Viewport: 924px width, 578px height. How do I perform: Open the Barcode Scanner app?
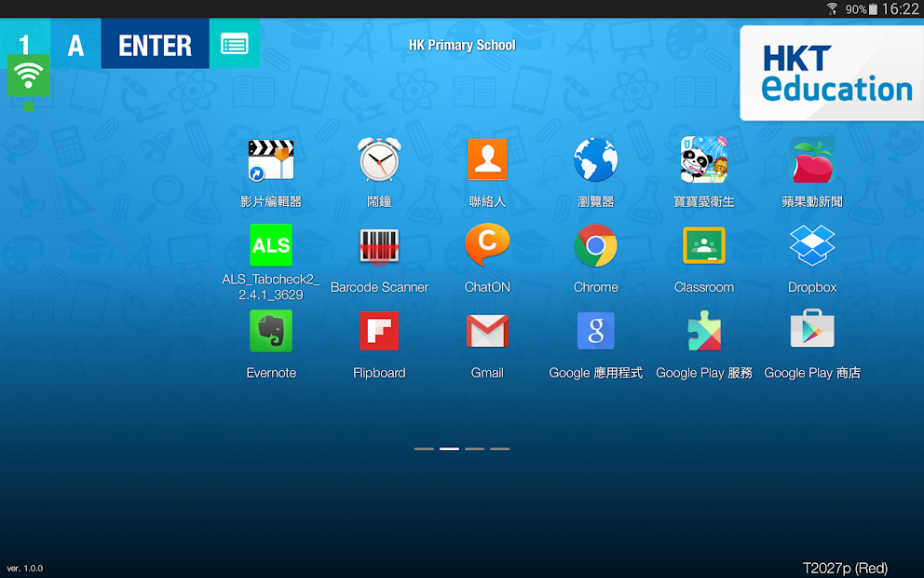[379, 246]
